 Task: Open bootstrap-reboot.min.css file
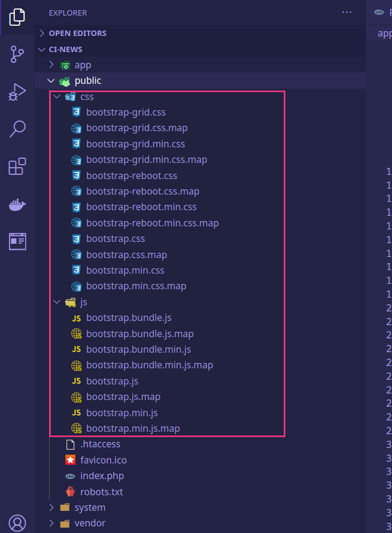pyautogui.click(x=141, y=207)
